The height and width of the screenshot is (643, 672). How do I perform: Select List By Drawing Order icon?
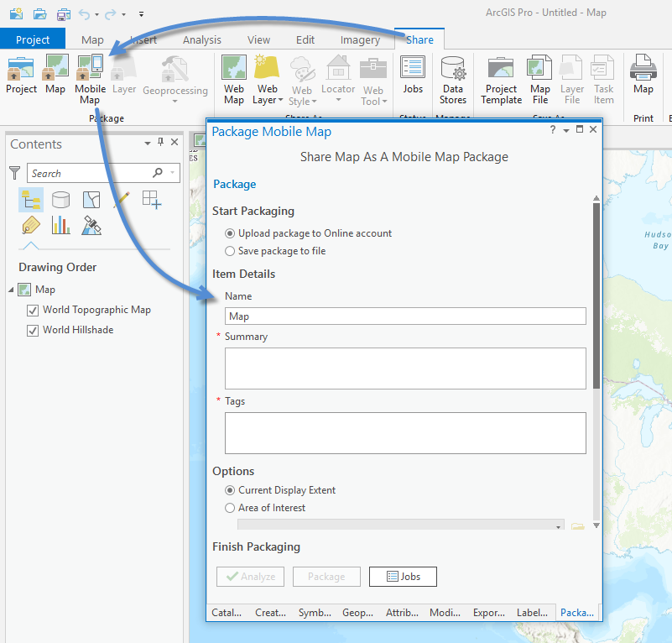click(x=31, y=200)
